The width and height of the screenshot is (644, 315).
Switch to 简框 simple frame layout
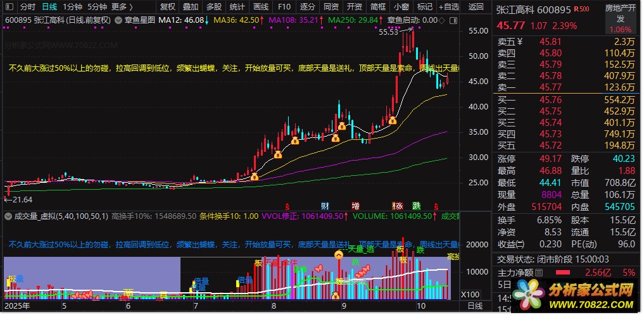tap(378, 7)
